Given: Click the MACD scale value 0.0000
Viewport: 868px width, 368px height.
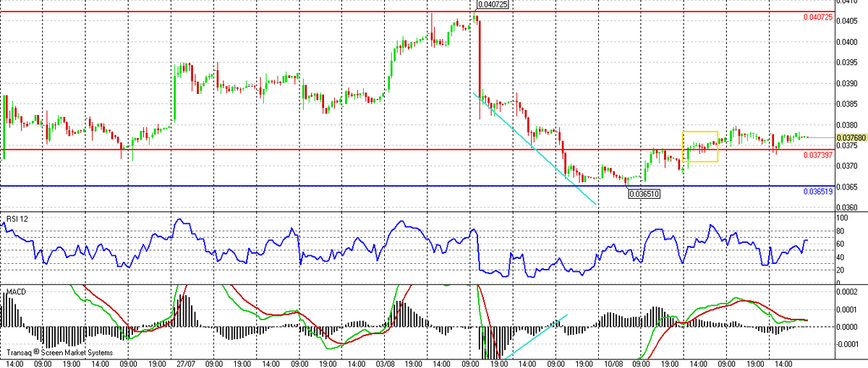Looking at the screenshot, I should coord(848,327).
